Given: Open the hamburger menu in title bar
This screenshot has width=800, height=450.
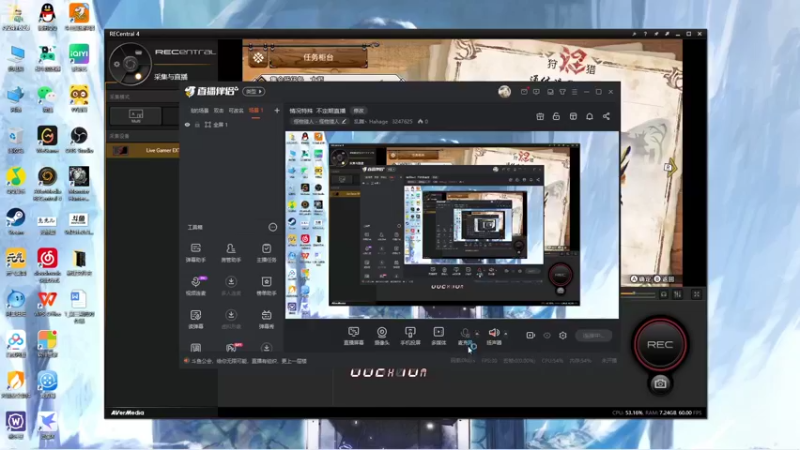Looking at the screenshot, I should 574,92.
